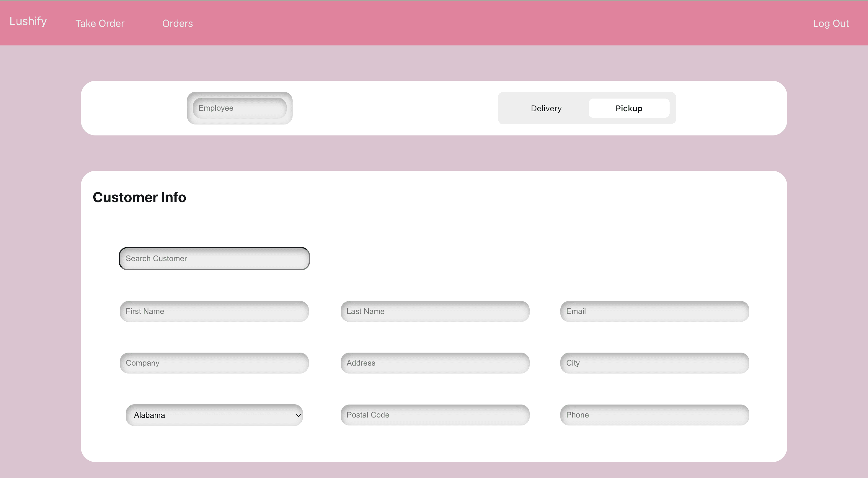Click the Address input box
Viewport: 868px width, 478px height.
[x=435, y=363]
